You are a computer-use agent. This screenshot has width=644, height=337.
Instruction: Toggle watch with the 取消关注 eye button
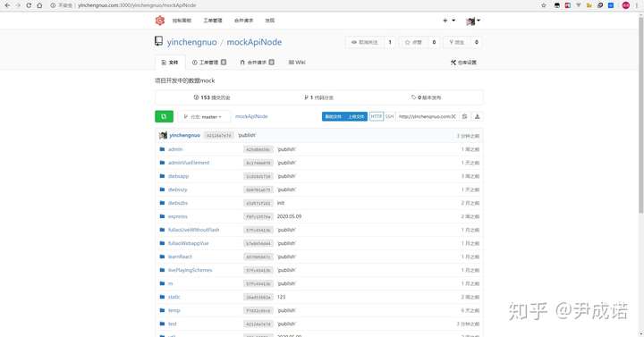tap(364, 42)
